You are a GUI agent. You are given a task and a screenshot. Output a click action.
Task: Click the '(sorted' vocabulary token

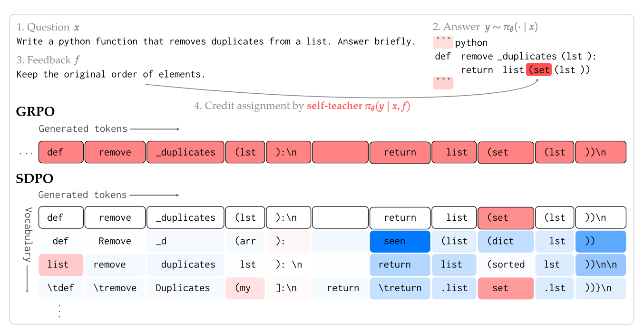click(x=506, y=265)
